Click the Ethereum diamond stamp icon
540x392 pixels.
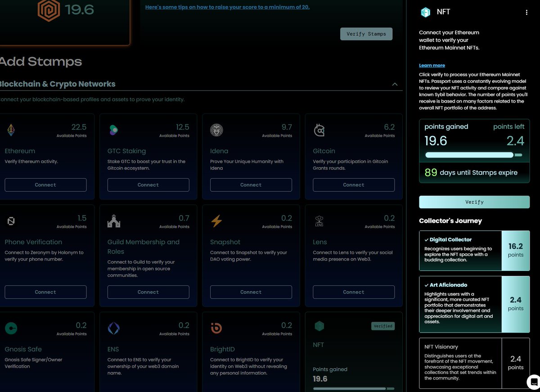[x=11, y=131]
